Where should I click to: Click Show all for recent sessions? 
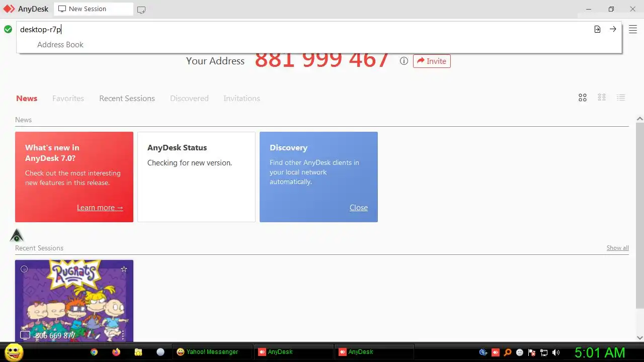click(x=617, y=248)
